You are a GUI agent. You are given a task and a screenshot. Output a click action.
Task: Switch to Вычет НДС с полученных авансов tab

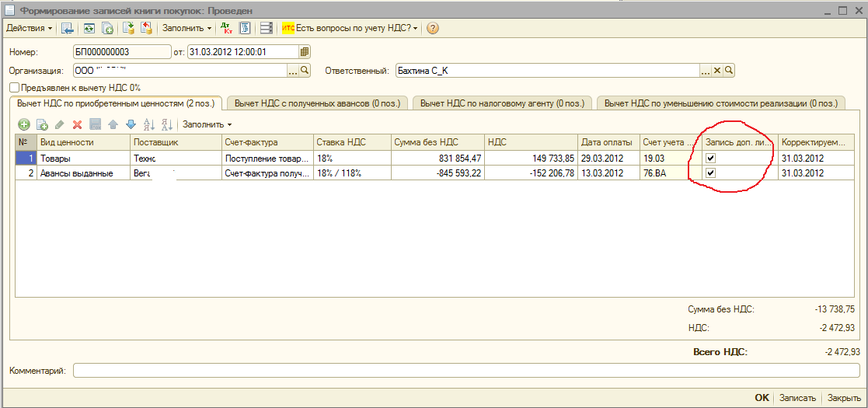(317, 103)
